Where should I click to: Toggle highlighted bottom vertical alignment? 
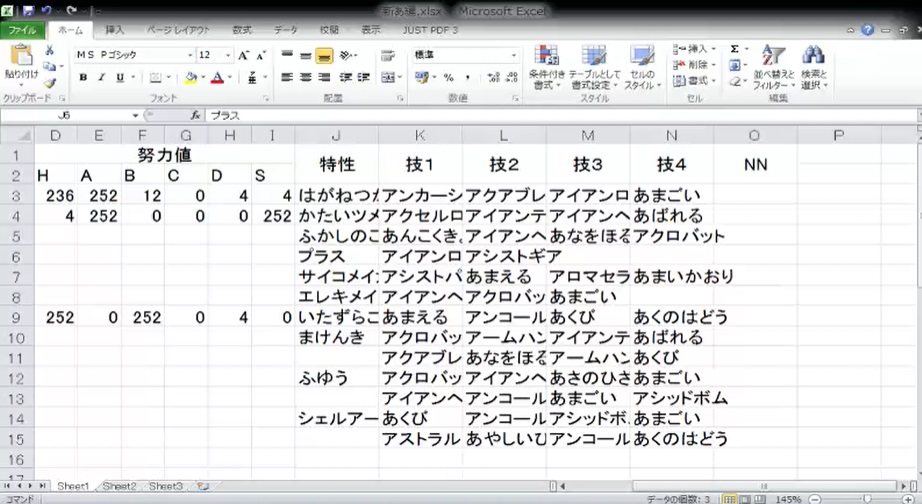point(324,55)
